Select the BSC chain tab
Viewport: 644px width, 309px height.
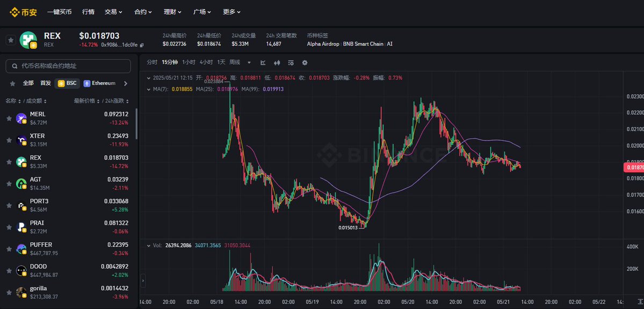tap(67, 83)
